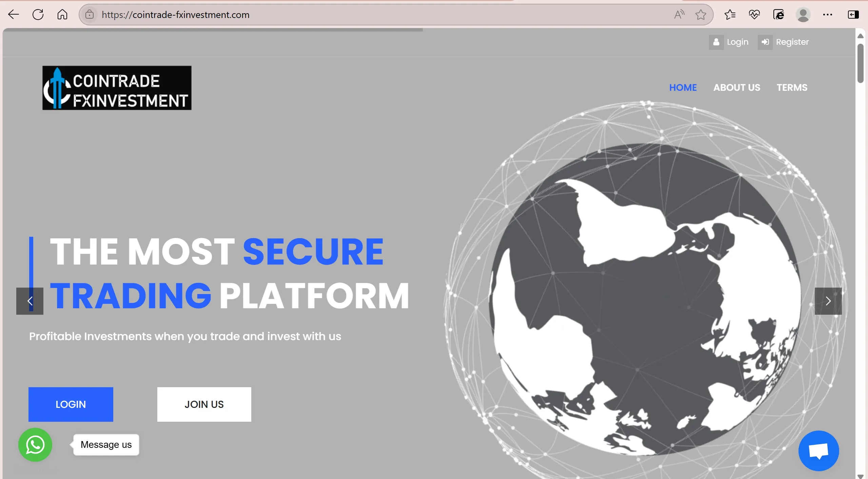This screenshot has width=868, height=479.
Task: Open Settings and more ellipsis menu
Action: [828, 15]
